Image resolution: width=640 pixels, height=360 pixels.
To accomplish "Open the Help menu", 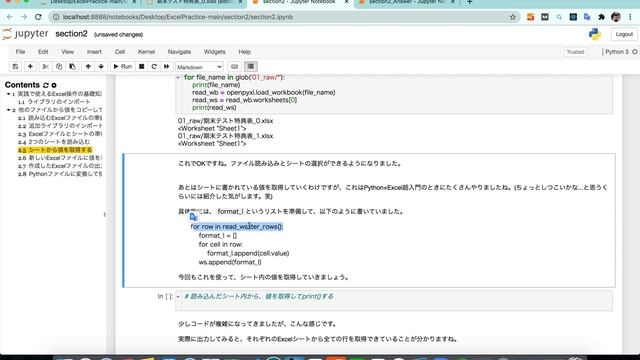I will pyautogui.click(x=244, y=52).
